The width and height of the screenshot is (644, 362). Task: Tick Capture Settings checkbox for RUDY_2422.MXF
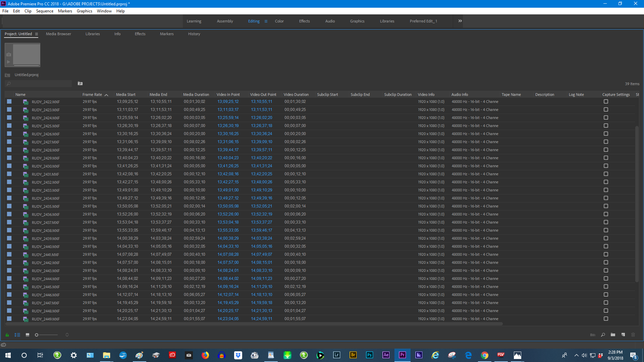click(606, 102)
